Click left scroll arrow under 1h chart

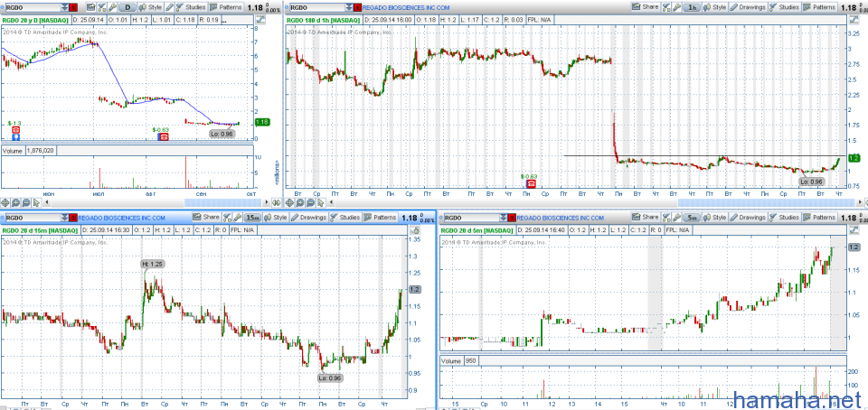(x=331, y=203)
